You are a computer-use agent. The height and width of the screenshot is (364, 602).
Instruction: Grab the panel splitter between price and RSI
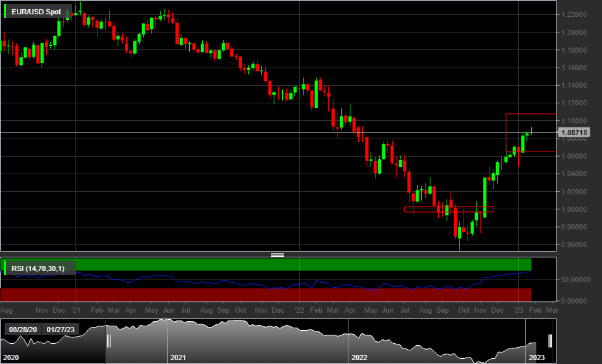point(278,255)
